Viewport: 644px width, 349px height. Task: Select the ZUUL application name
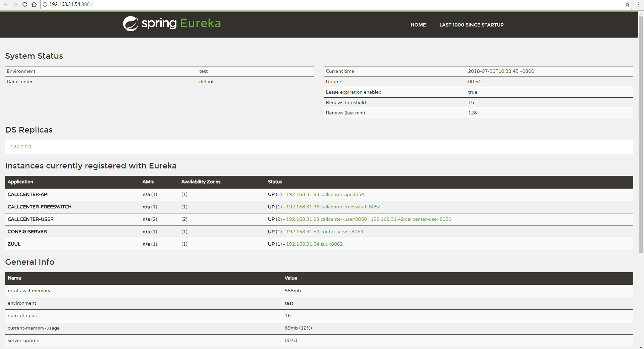pyautogui.click(x=14, y=244)
